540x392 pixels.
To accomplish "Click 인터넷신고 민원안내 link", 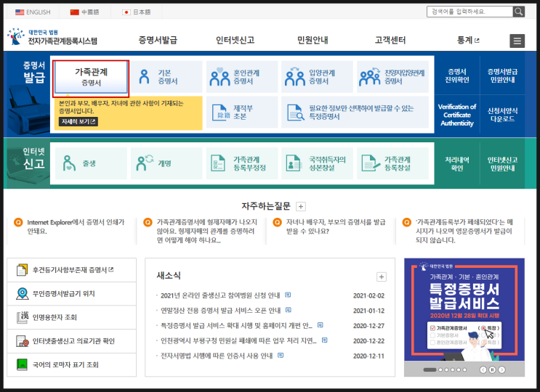I will point(502,163).
